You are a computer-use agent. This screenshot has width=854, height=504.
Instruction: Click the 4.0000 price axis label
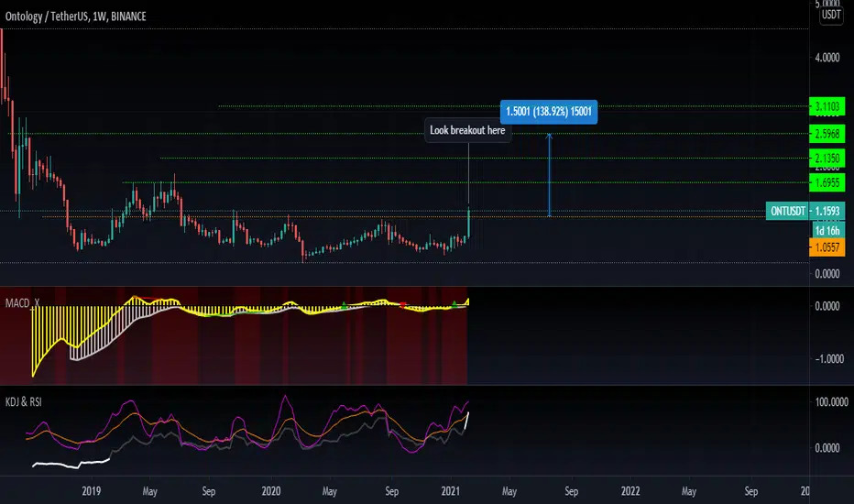[x=827, y=57]
